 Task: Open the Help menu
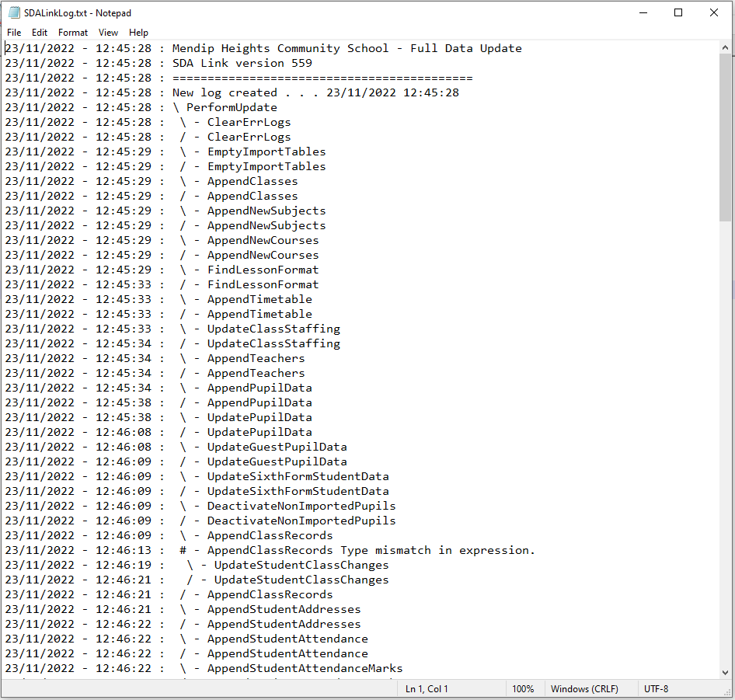[x=138, y=33]
